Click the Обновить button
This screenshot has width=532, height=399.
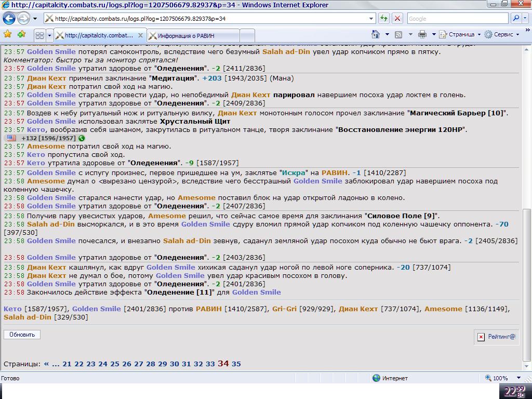click(x=22, y=335)
